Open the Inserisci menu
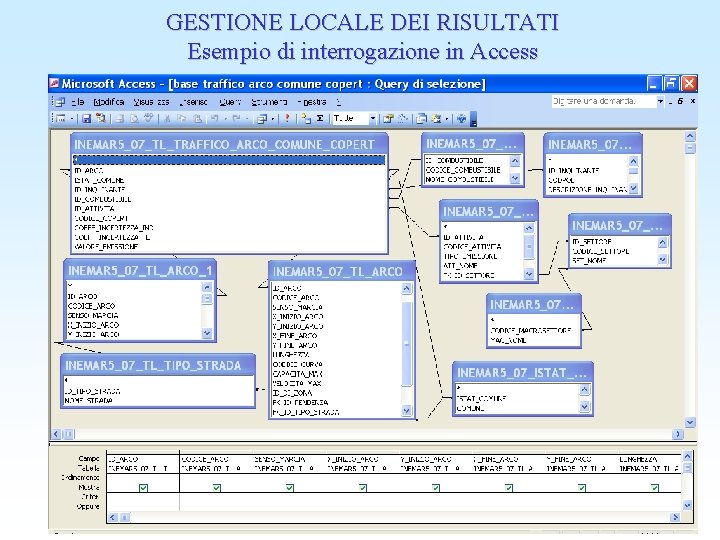Screen dimensions: 720x540 [x=193, y=102]
